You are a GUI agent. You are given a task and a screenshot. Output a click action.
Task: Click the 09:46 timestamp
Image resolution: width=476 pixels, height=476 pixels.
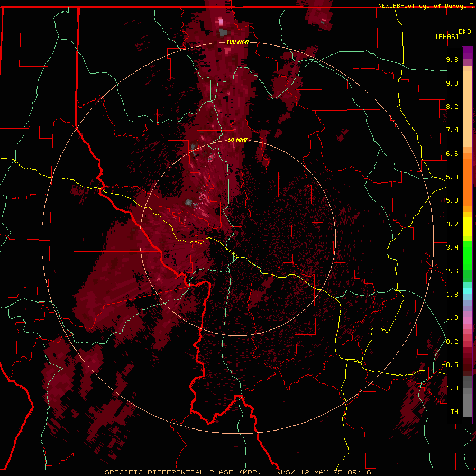(x=359, y=472)
